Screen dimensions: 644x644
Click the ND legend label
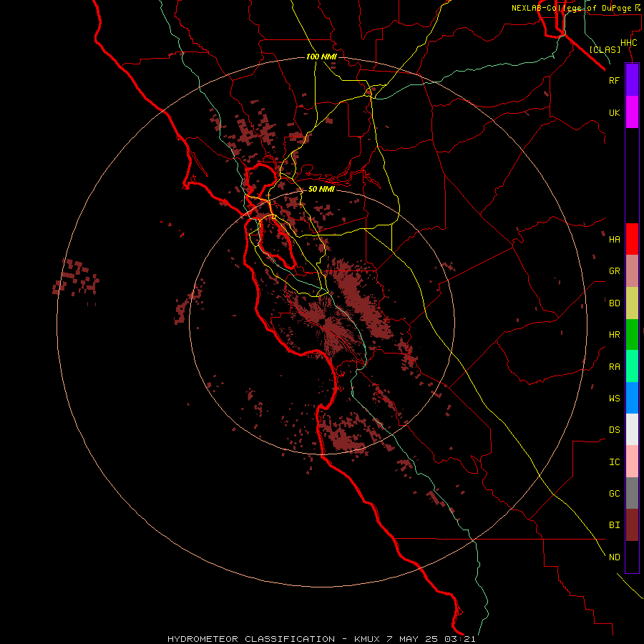(x=614, y=557)
